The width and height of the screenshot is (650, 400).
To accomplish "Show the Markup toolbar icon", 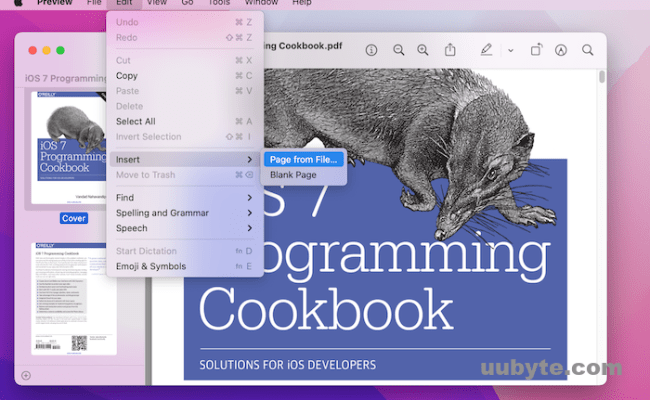I will pyautogui.click(x=561, y=50).
